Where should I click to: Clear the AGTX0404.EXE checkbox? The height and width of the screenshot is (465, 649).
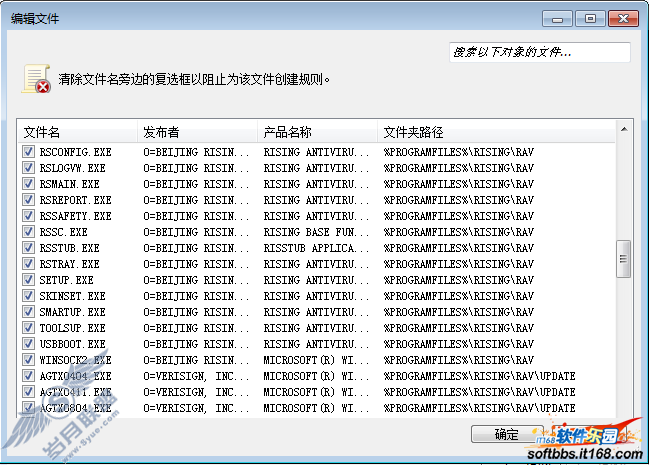[28, 376]
